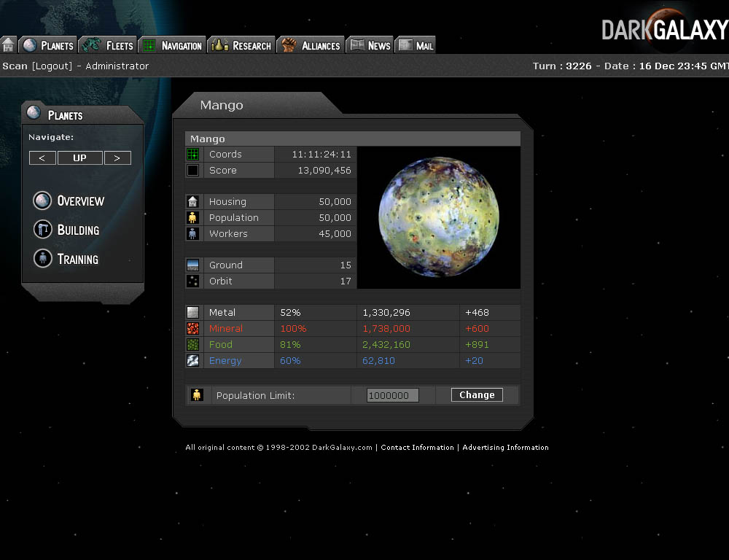Image resolution: width=729 pixels, height=560 pixels.
Task: Click the Mineral amount 1,738,000
Action: (x=386, y=329)
